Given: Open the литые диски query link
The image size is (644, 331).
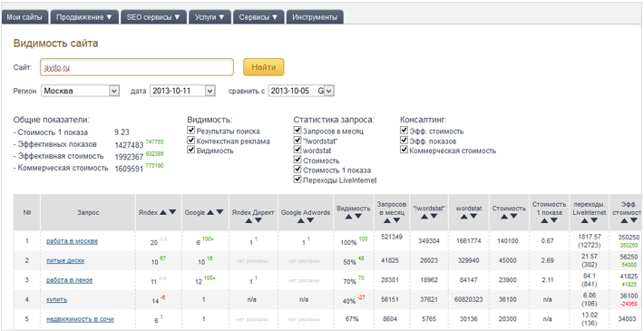Looking at the screenshot, I should (x=65, y=261).
